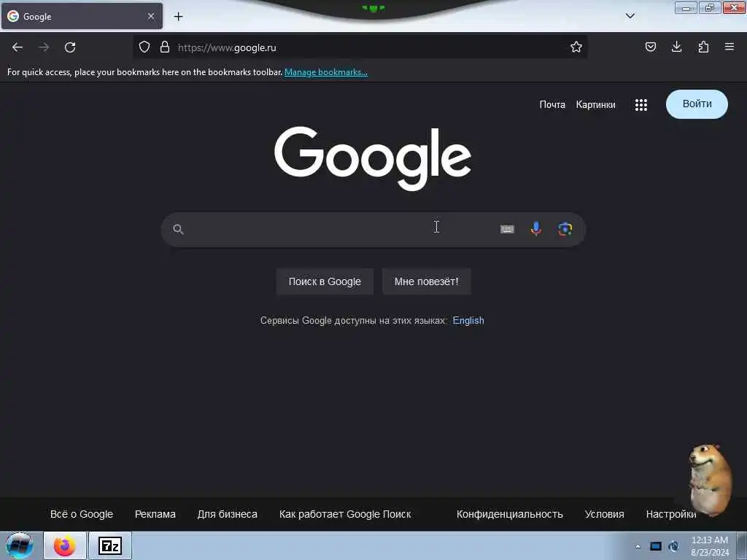The image size is (747, 560).
Task: Open the Google apps grid icon
Action: [640, 105]
